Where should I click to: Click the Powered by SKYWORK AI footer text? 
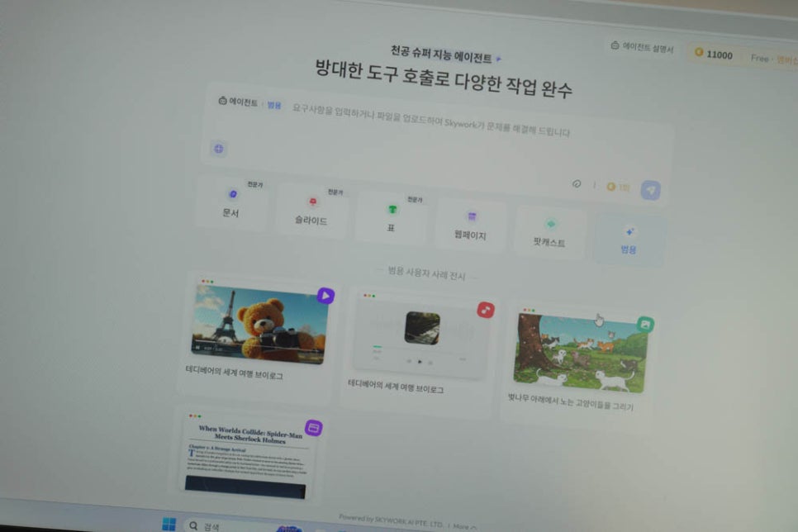coord(391,520)
